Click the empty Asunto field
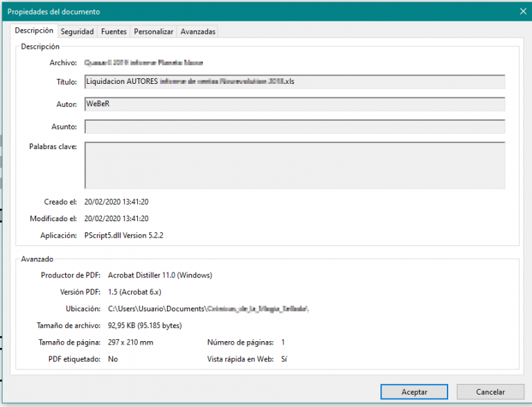The image size is (532, 407). pos(294,127)
